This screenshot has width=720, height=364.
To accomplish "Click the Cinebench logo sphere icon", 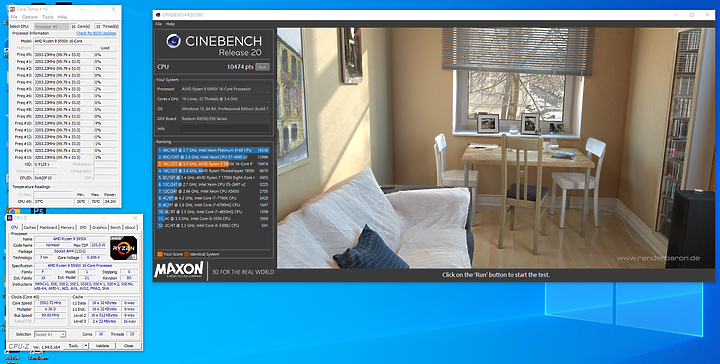I will pyautogui.click(x=173, y=41).
